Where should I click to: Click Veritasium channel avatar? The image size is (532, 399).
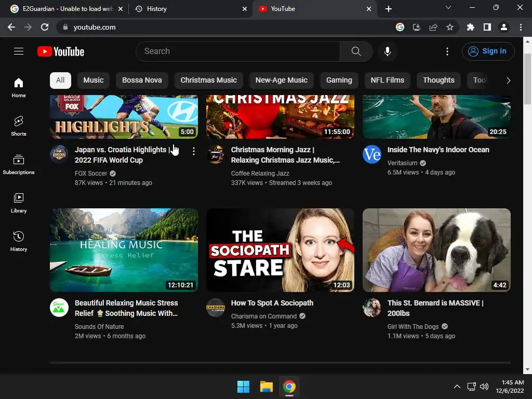coord(372,154)
